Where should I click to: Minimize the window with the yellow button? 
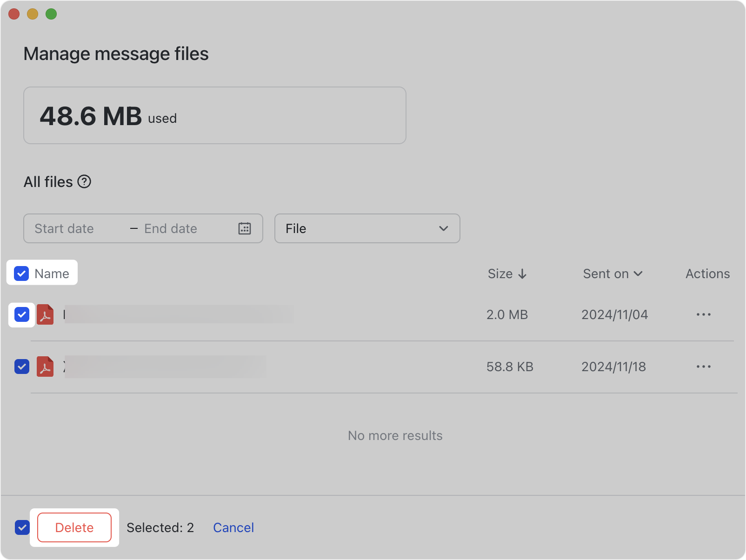point(33,14)
